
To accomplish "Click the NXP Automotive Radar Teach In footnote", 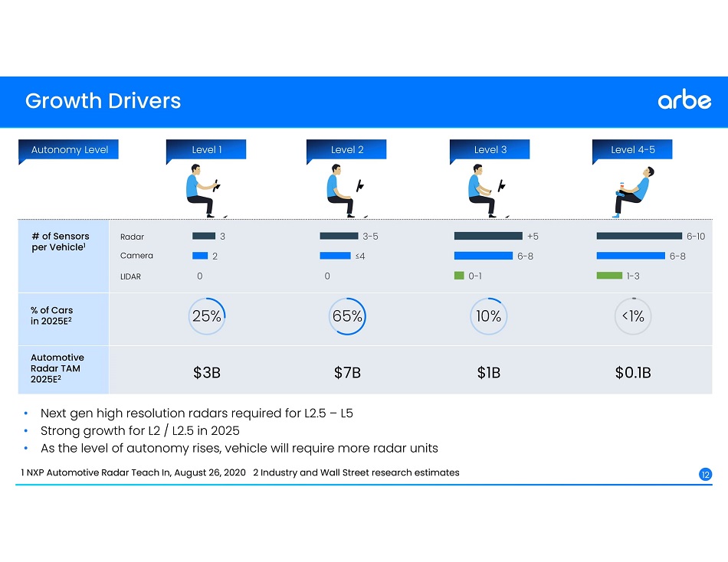I will tap(133, 472).
